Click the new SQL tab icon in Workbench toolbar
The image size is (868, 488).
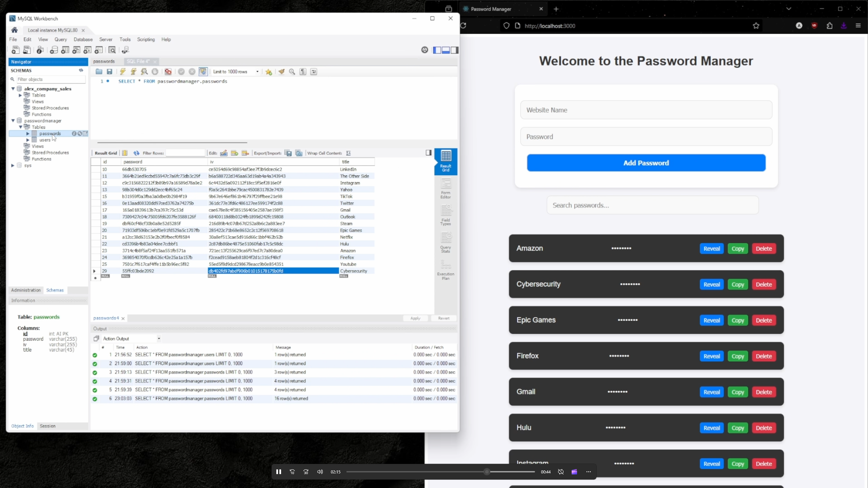15,50
